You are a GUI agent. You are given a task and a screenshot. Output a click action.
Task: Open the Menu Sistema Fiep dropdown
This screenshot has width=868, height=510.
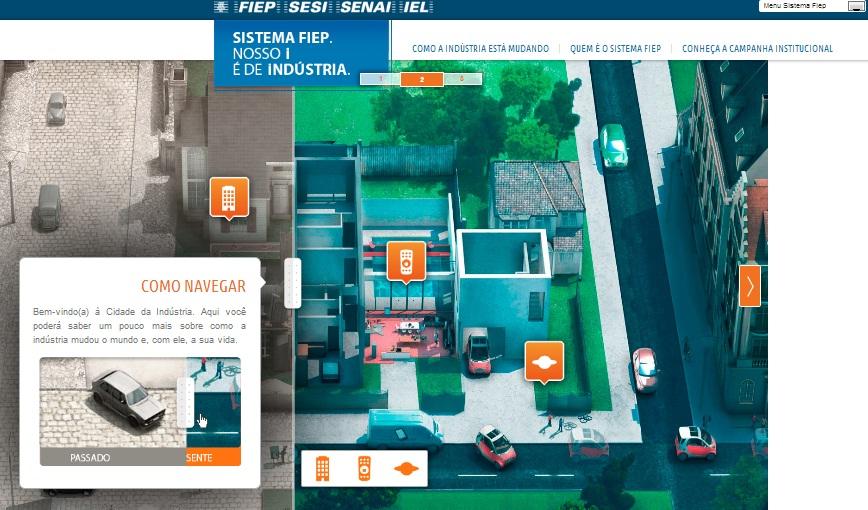800,6
